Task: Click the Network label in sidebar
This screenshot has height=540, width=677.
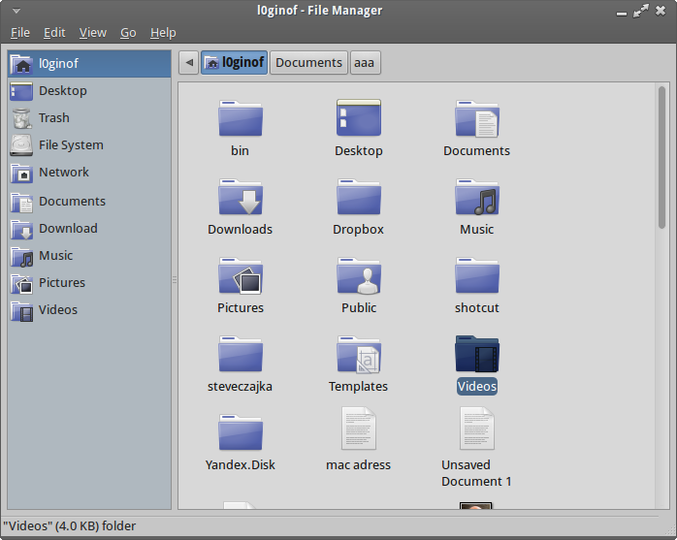Action: (x=64, y=172)
